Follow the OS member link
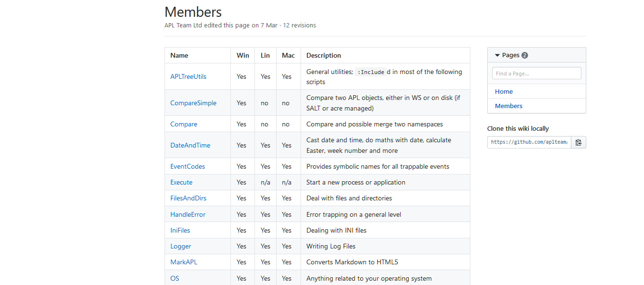Image resolution: width=644 pixels, height=285 pixels. click(x=175, y=278)
